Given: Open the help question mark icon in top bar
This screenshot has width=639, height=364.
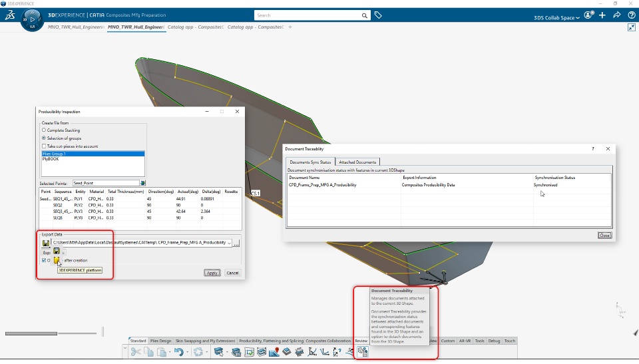Looking at the screenshot, I should [631, 15].
